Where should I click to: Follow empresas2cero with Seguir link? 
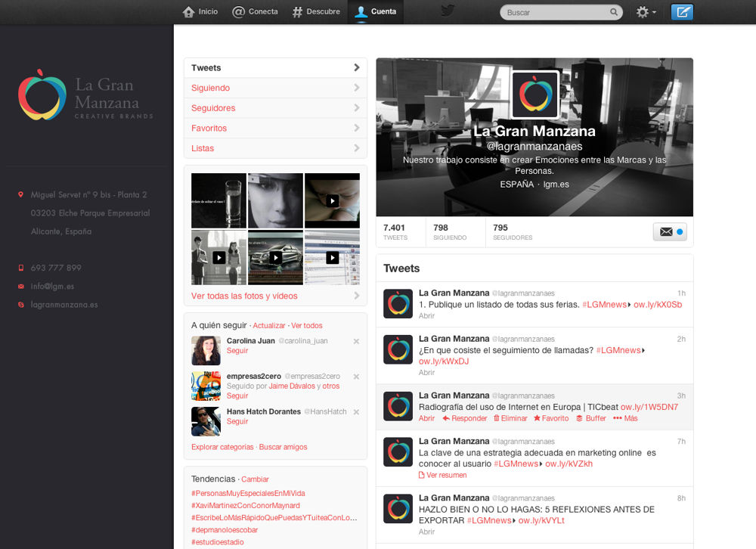click(237, 395)
